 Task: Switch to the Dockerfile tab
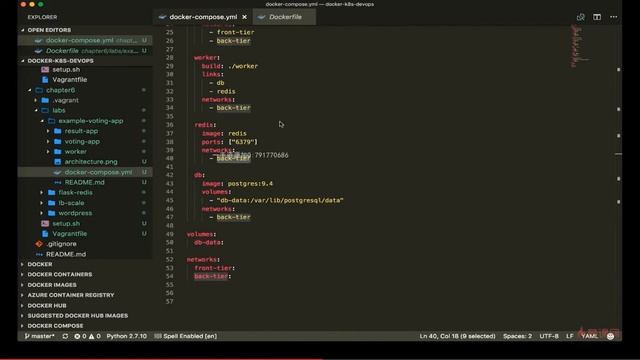[285, 17]
